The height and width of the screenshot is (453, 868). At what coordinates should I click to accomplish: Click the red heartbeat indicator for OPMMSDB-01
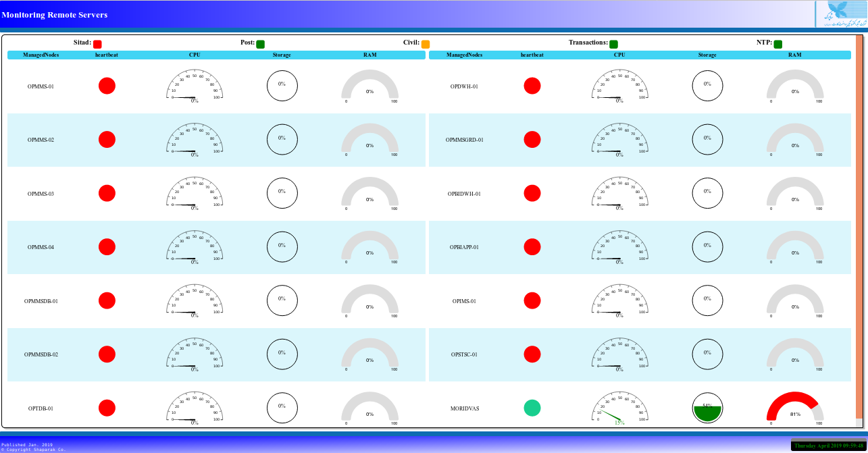pos(107,300)
